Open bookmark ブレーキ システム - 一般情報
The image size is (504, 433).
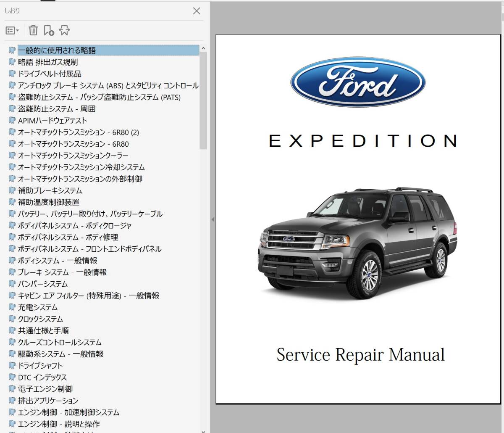tap(62, 272)
